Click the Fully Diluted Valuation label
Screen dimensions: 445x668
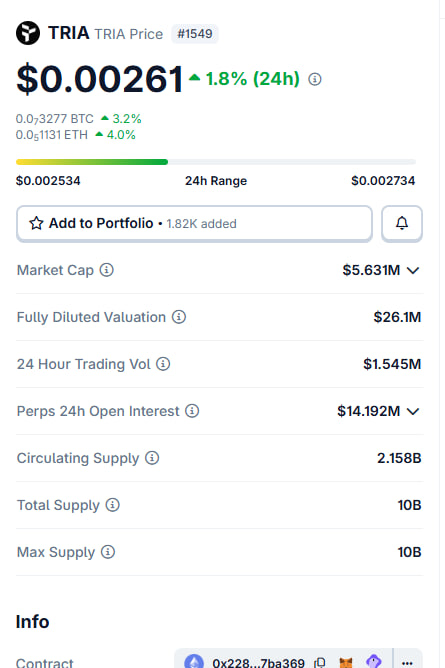pos(91,317)
